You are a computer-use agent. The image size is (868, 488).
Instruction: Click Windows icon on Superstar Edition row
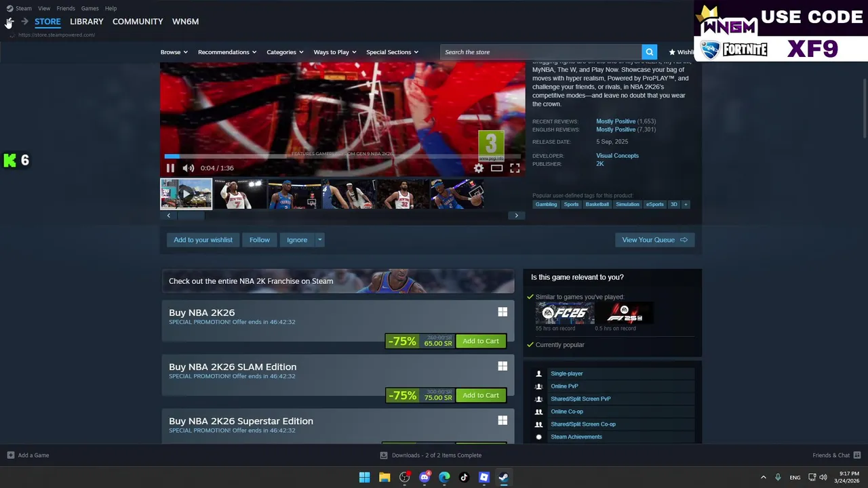(502, 420)
